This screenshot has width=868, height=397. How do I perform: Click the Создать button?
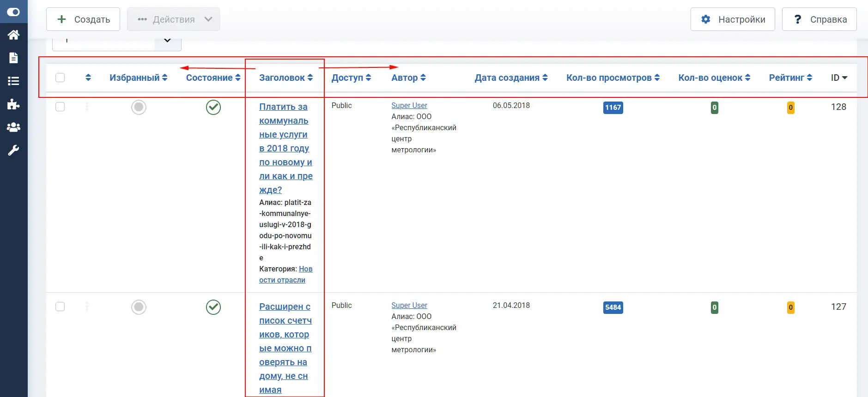tap(83, 19)
